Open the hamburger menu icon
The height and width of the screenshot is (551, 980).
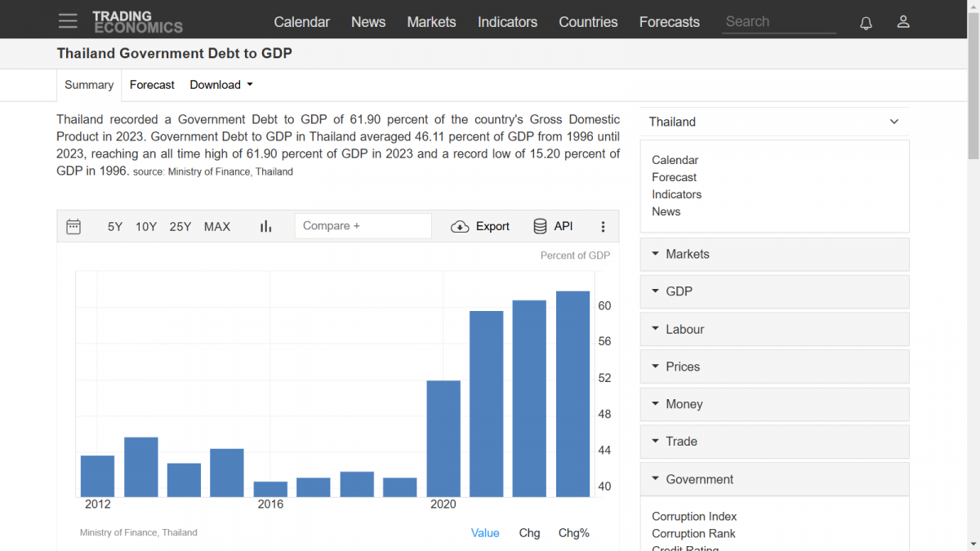pos(68,21)
